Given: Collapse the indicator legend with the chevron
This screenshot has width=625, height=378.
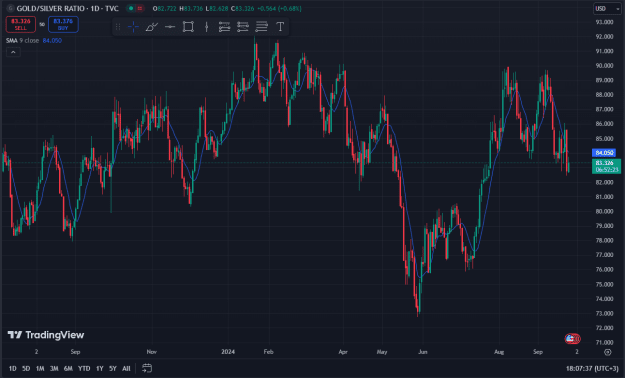Looking at the screenshot, I should pyautogui.click(x=13, y=52).
